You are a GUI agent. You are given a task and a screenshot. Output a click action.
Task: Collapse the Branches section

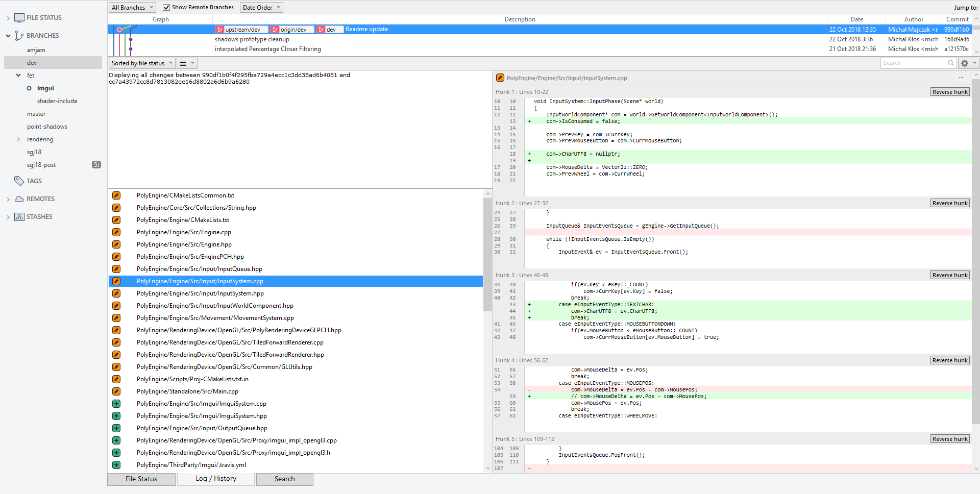pyautogui.click(x=8, y=36)
